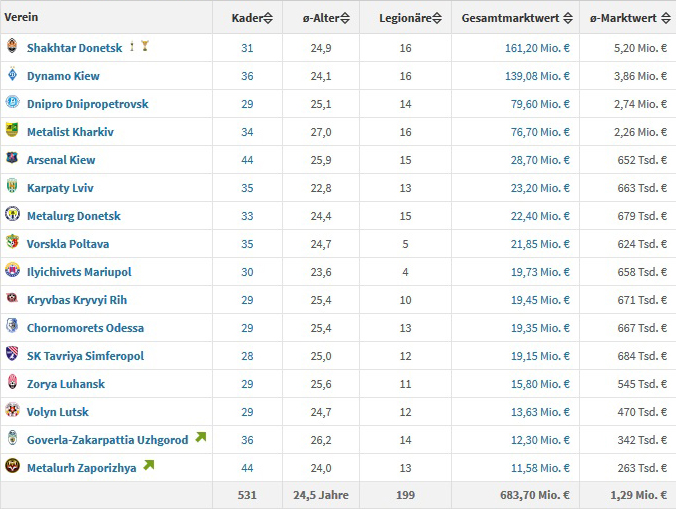676x509 pixels.
Task: Click the Vorskla Poltava club crest icon
Action: [12, 243]
